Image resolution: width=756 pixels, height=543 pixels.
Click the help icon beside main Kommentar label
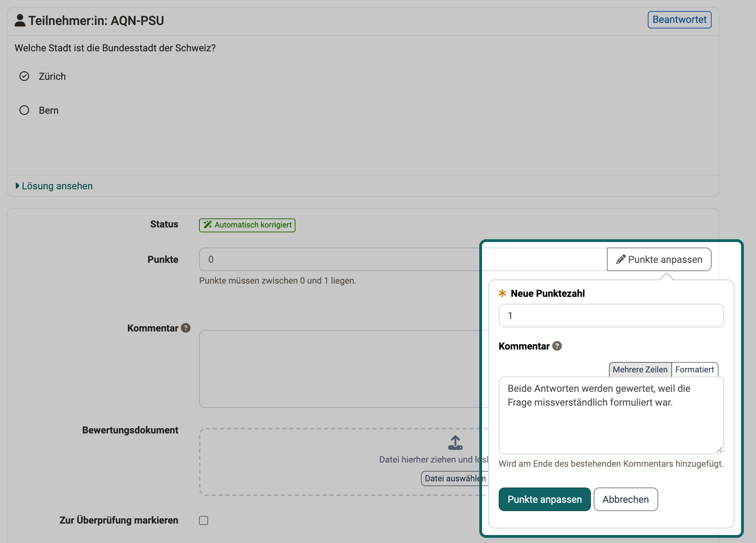(x=186, y=328)
